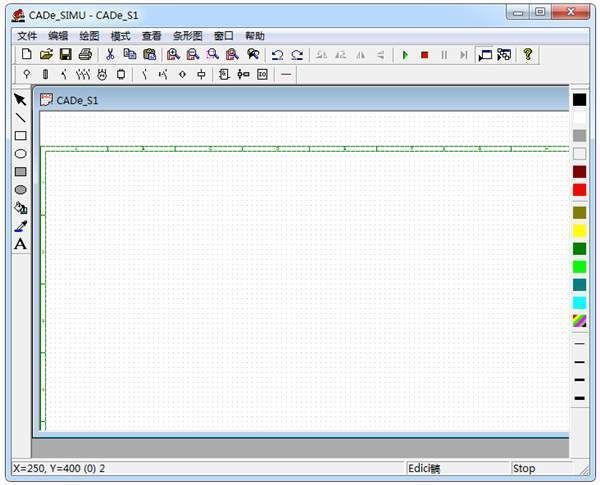Screen dimensions: 600x485
Task: Open the 模式 menu
Action: (120, 36)
